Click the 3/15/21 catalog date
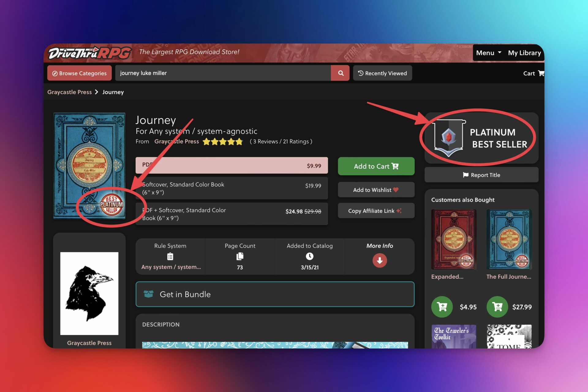Viewport: 588px width, 392px height. tap(310, 267)
